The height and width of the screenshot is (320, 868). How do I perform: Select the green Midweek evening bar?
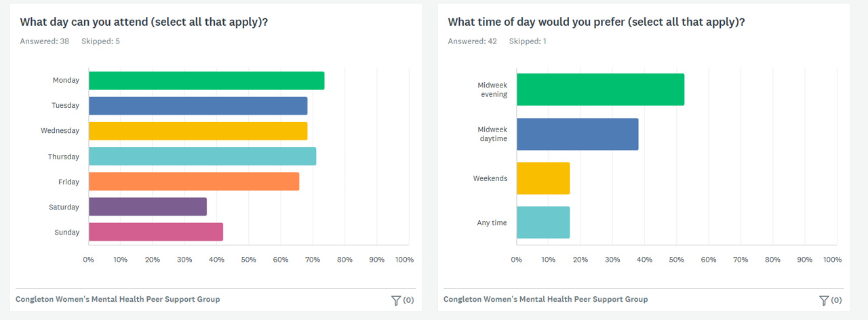pyautogui.click(x=600, y=89)
